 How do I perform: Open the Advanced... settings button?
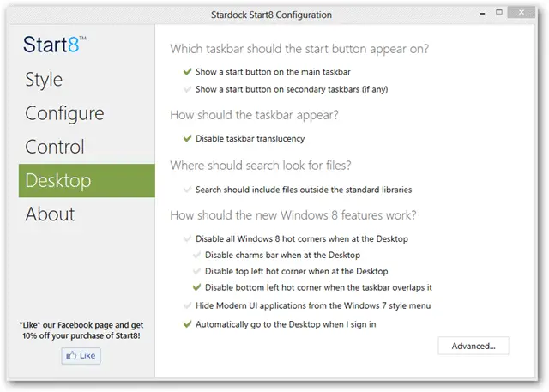tap(474, 346)
